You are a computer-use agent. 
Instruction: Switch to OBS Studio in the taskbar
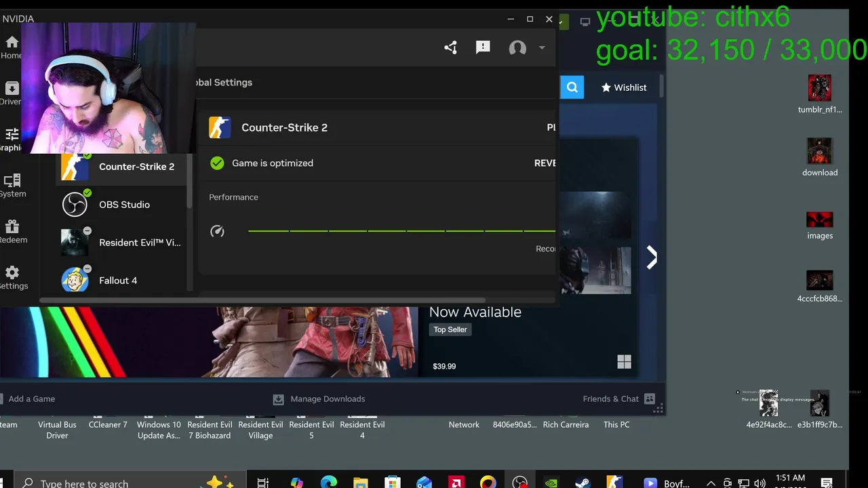(x=520, y=483)
